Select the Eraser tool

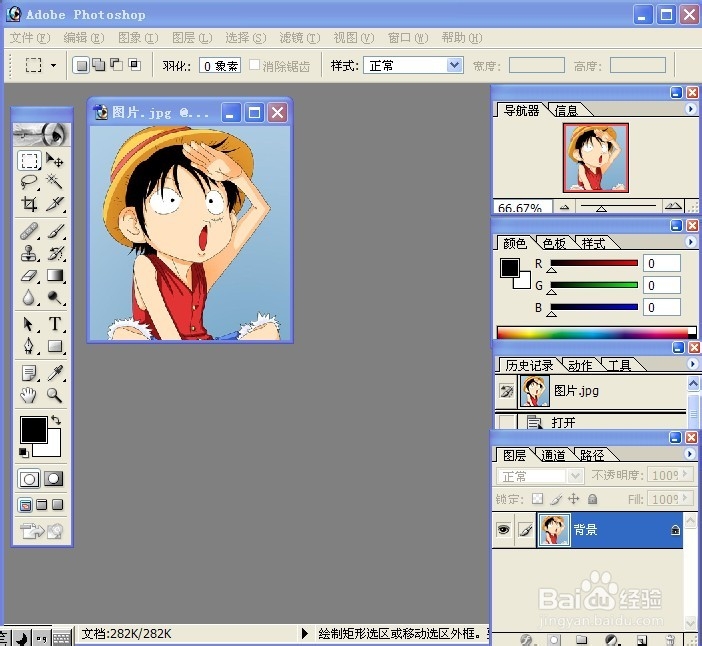tap(29, 275)
